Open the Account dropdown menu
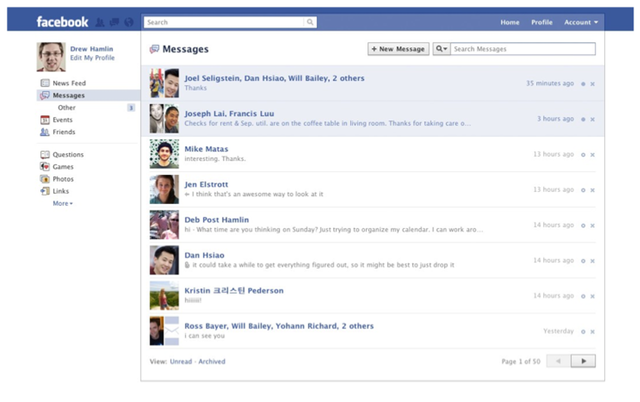Viewport: 640px width, 402px height. pyautogui.click(x=581, y=22)
